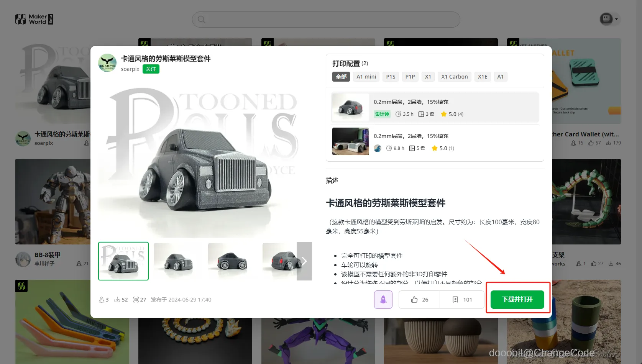Open the user avatar icon at top right
The image size is (642, 364).
click(606, 18)
